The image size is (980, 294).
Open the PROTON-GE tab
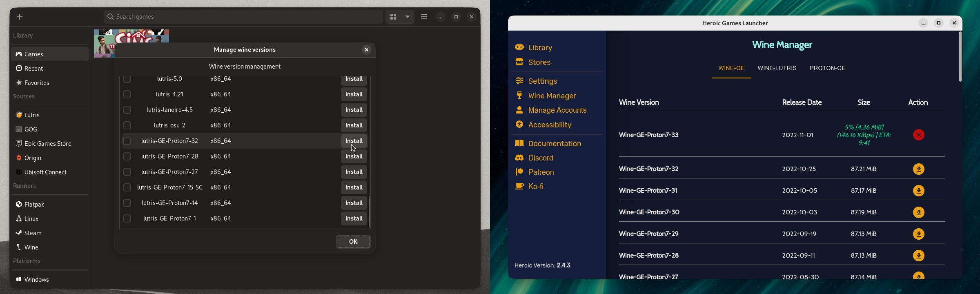(x=827, y=68)
